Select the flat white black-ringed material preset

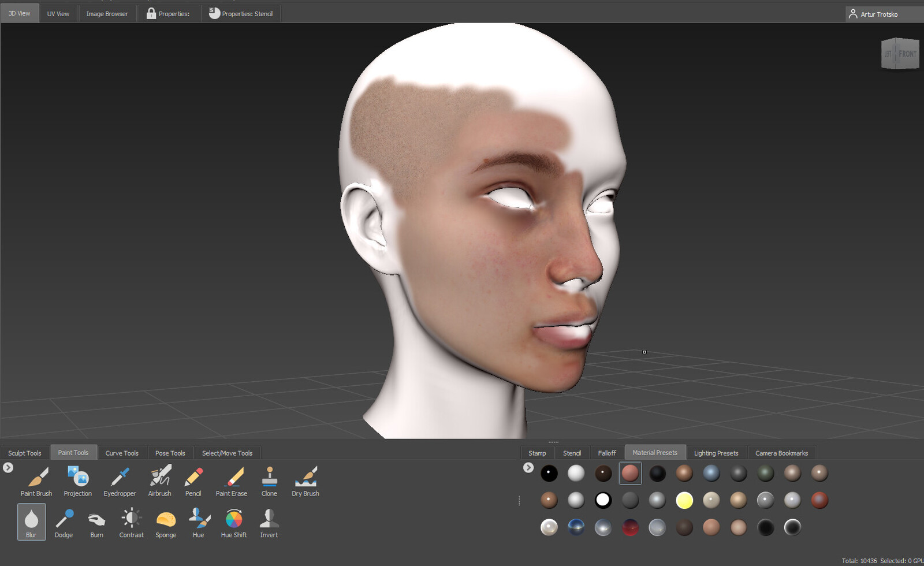pyautogui.click(x=603, y=500)
